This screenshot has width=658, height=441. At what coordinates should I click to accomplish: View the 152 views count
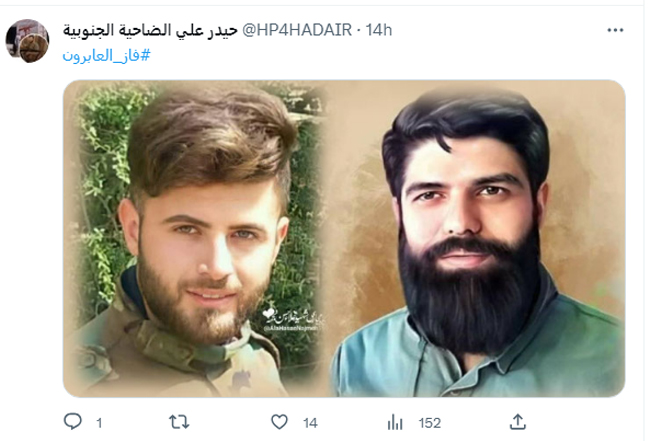pyautogui.click(x=430, y=423)
